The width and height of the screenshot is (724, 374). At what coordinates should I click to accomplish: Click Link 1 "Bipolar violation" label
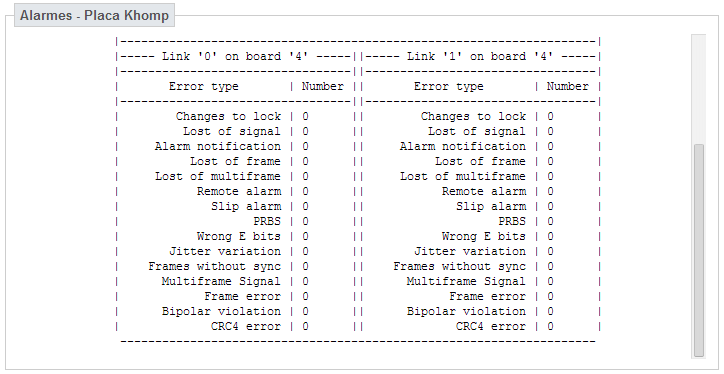[x=466, y=311]
